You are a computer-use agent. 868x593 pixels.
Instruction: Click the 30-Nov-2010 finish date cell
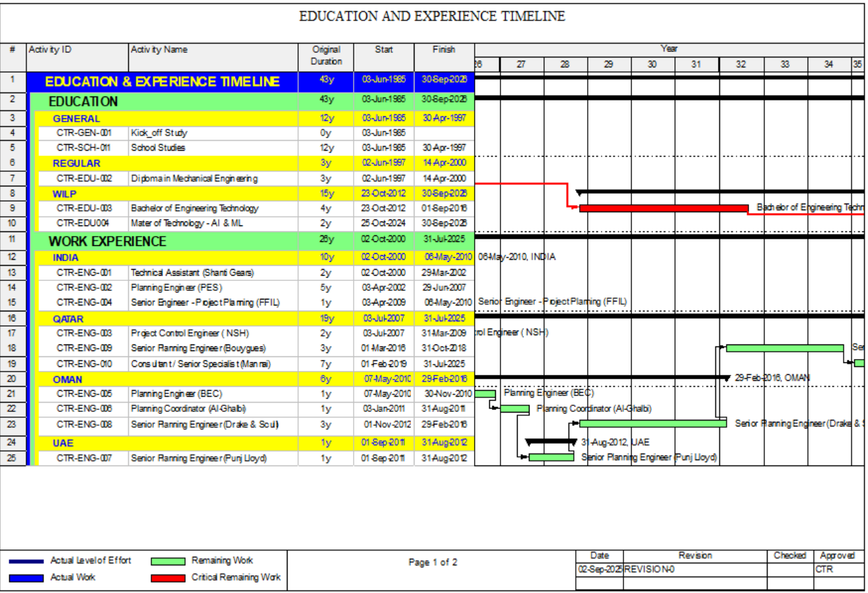446,393
